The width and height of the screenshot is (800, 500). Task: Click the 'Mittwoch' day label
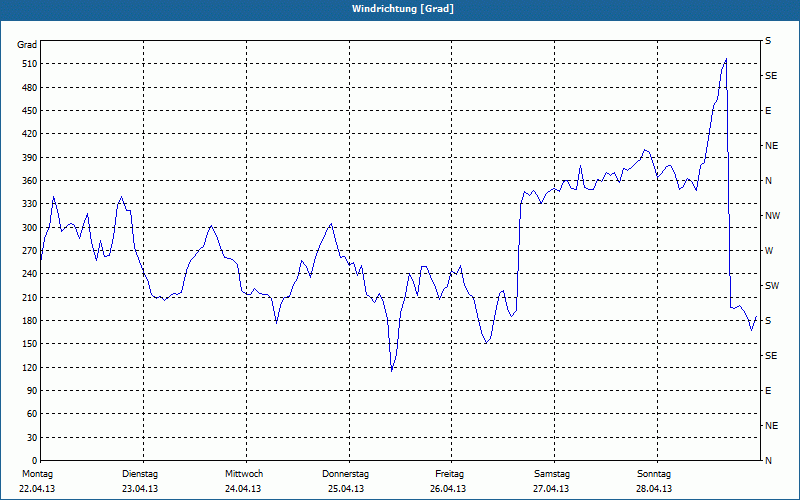[x=244, y=474]
